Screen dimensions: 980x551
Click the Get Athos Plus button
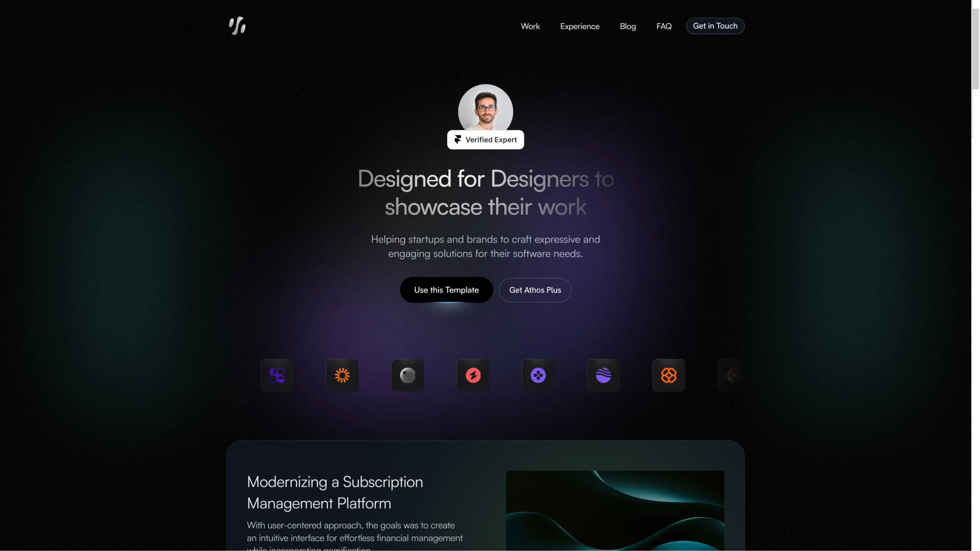pos(534,290)
